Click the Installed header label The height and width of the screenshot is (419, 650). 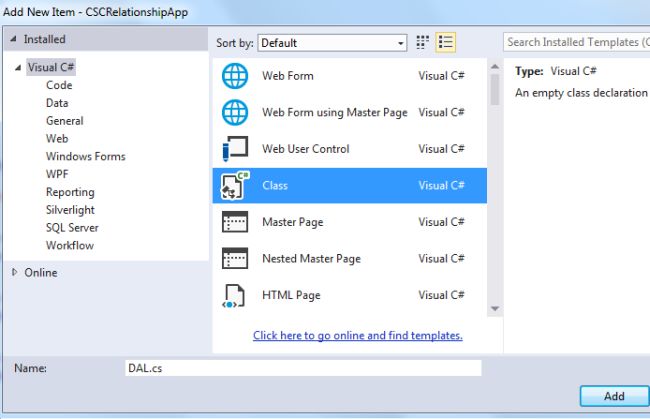pyautogui.click(x=44, y=39)
